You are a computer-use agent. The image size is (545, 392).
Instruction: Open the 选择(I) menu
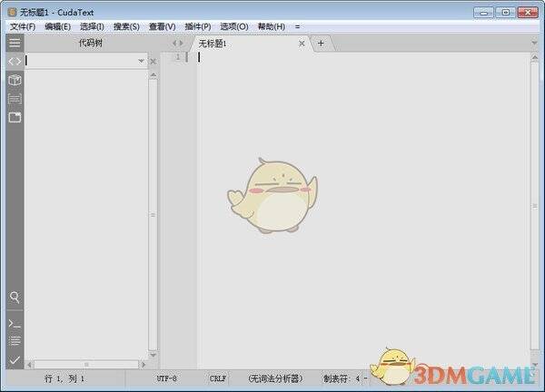(x=92, y=26)
